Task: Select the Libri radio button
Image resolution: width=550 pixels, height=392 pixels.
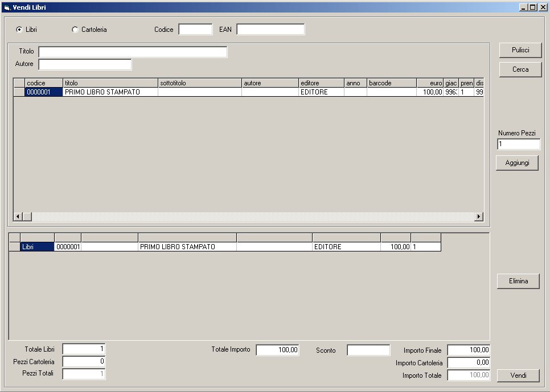Action: pyautogui.click(x=19, y=30)
